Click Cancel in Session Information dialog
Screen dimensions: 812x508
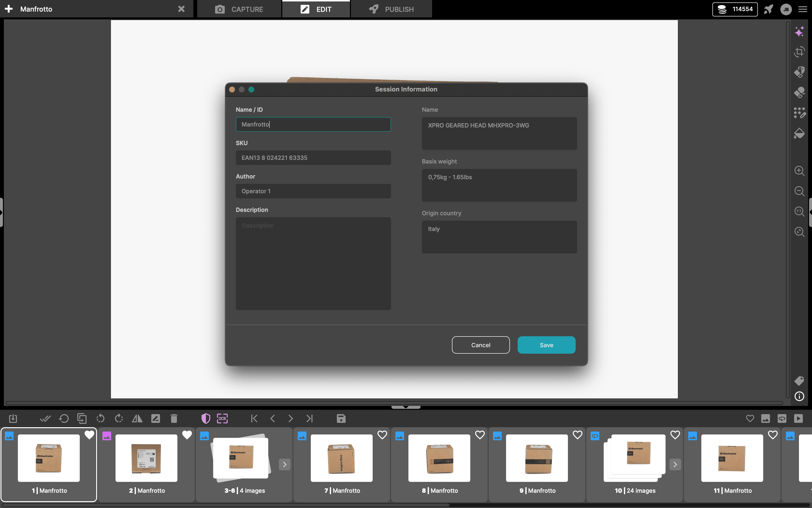(x=480, y=345)
